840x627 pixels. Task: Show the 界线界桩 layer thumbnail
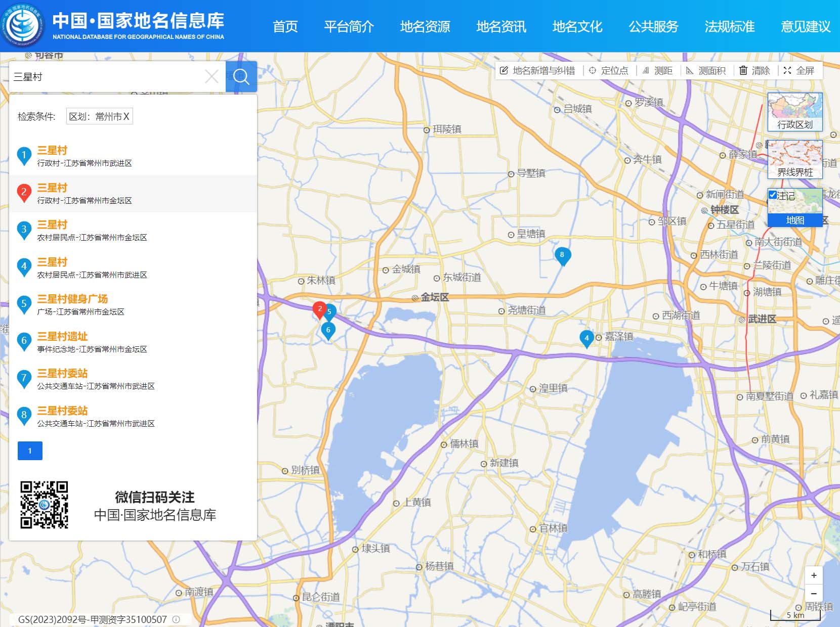coord(795,160)
